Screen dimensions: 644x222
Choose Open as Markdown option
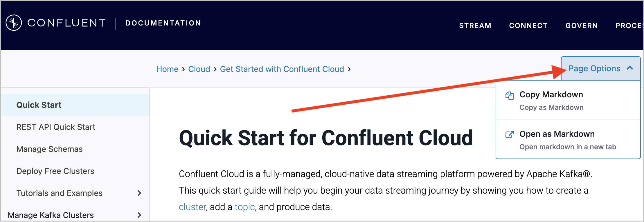tap(557, 134)
